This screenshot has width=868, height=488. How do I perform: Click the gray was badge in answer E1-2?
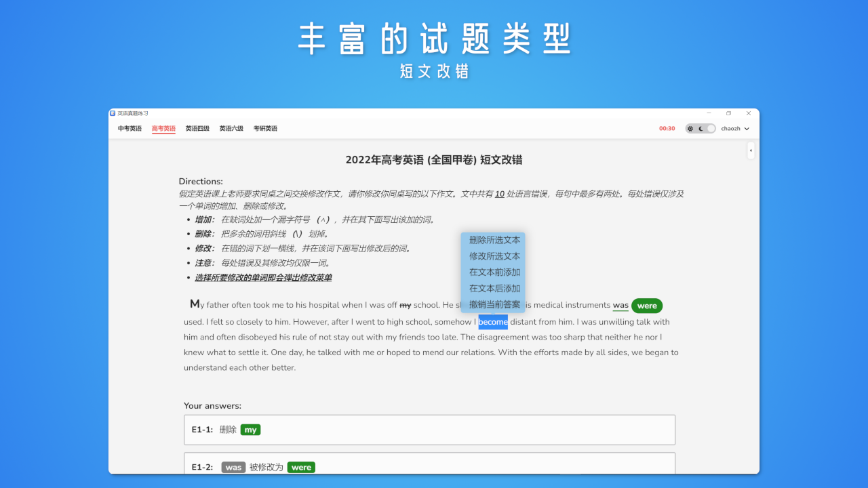tap(233, 468)
